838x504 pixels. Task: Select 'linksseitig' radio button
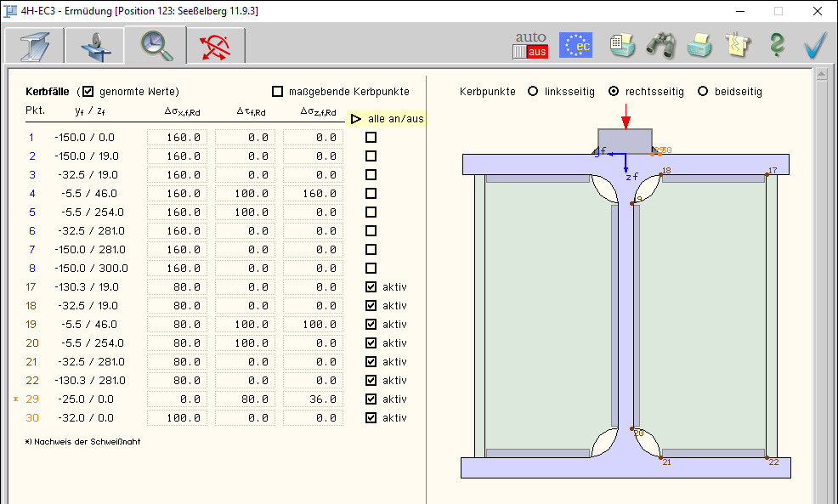pyautogui.click(x=533, y=92)
